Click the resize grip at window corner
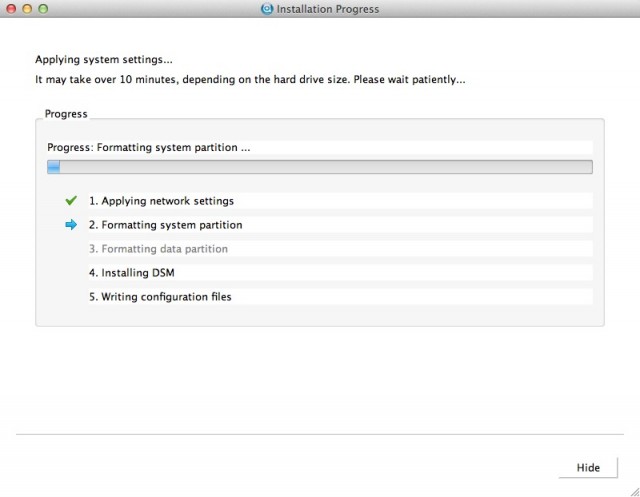This screenshot has height=497, width=640. point(634,492)
